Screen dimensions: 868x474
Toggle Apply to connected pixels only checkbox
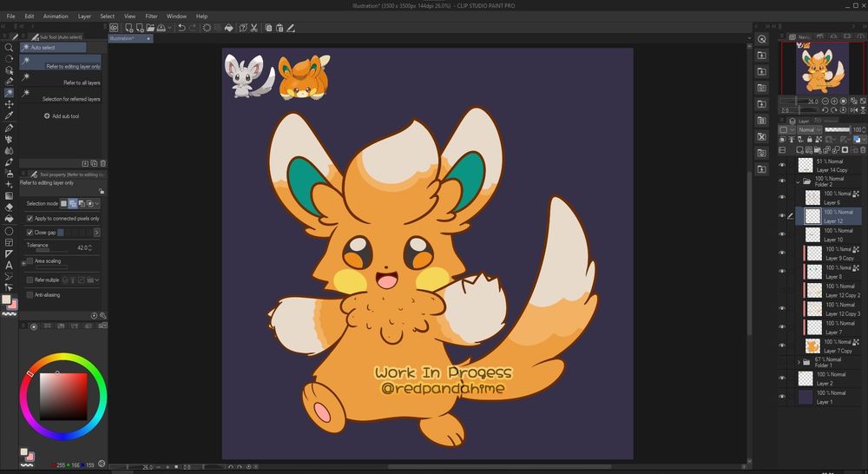click(x=30, y=219)
